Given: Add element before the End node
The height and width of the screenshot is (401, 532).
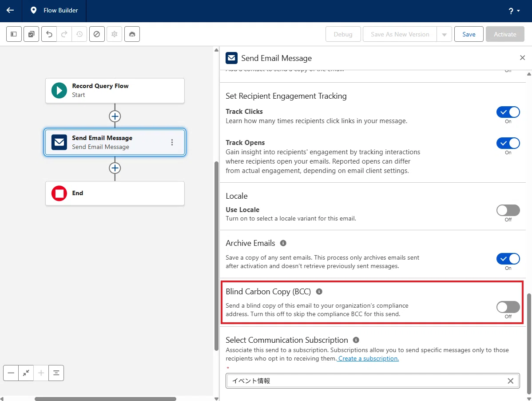Looking at the screenshot, I should [x=115, y=168].
